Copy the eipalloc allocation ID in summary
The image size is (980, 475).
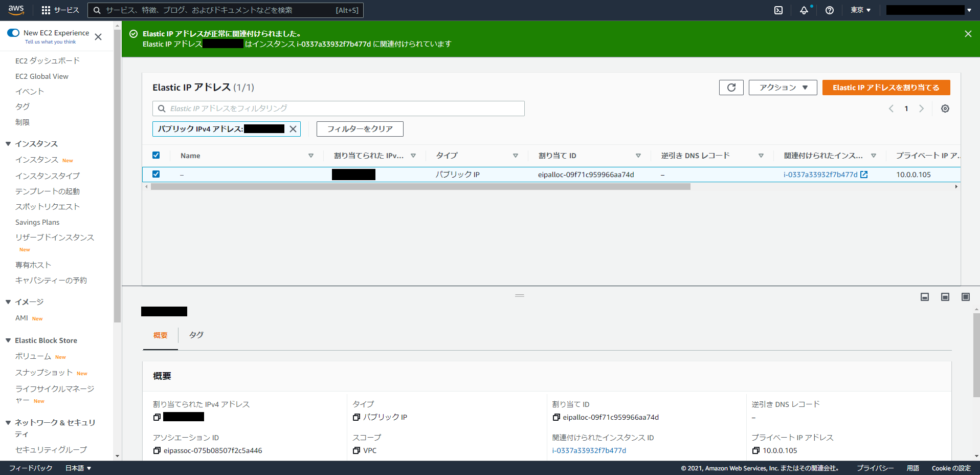(556, 417)
